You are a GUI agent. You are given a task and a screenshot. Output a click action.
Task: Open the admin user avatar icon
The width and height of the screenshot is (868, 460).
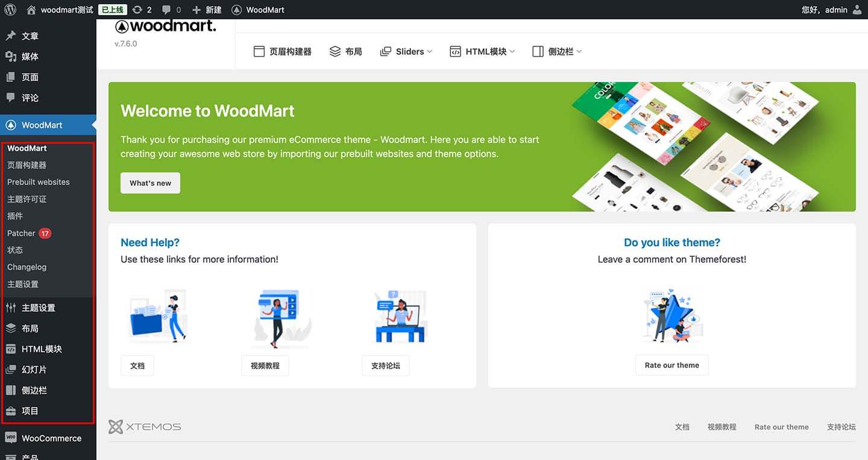click(857, 10)
